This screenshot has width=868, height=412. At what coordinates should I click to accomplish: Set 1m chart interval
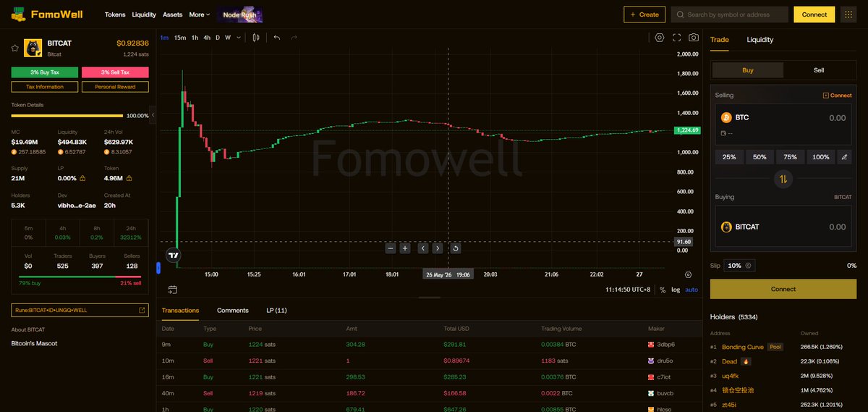(164, 38)
